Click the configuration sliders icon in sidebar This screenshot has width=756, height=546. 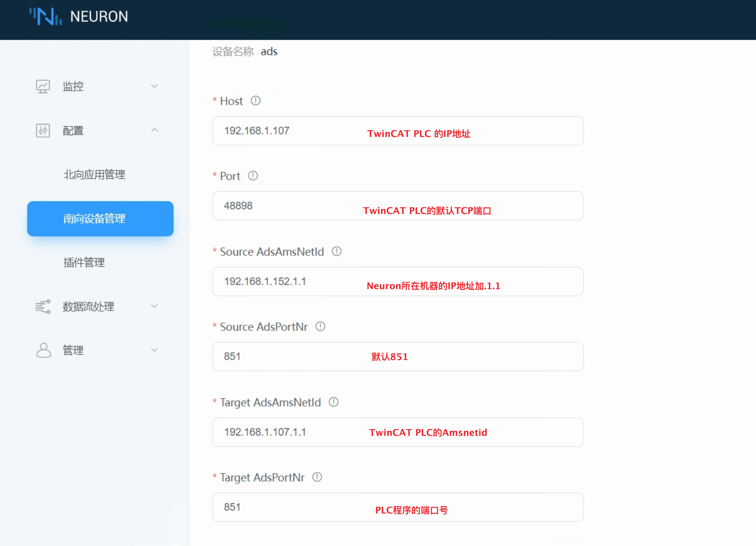pyautogui.click(x=43, y=130)
